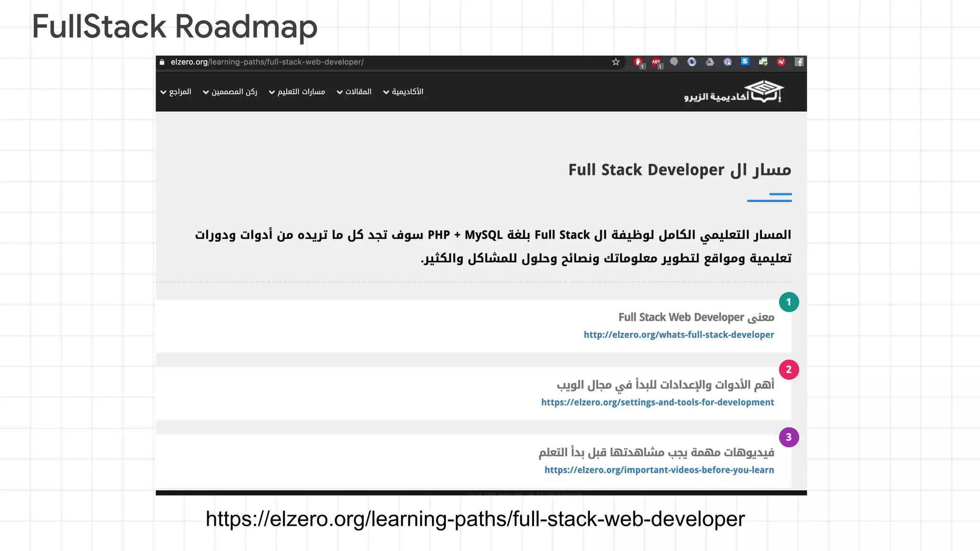
Task: Click the slide caption URL at bottom
Action: (x=475, y=519)
